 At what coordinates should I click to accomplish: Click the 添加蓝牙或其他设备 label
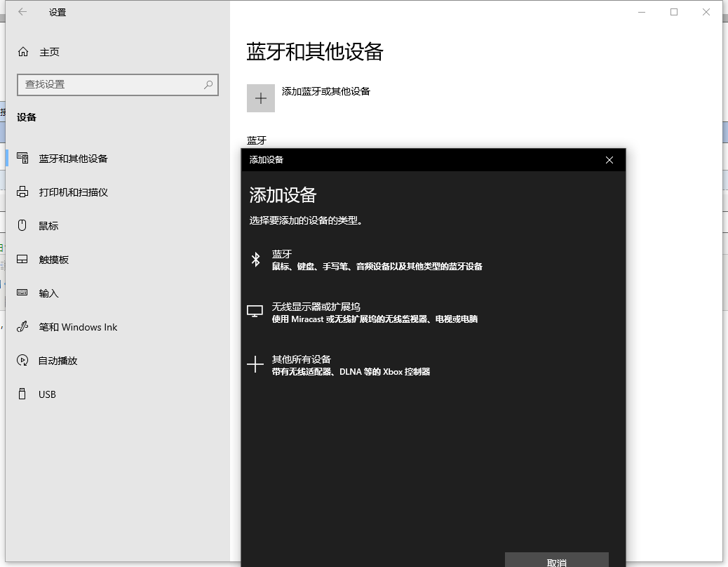(x=326, y=91)
